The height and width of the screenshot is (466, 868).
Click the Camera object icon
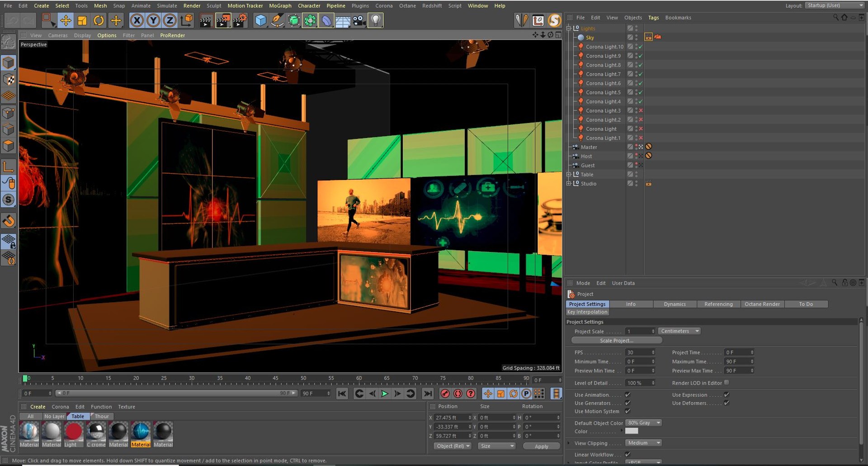[359, 20]
